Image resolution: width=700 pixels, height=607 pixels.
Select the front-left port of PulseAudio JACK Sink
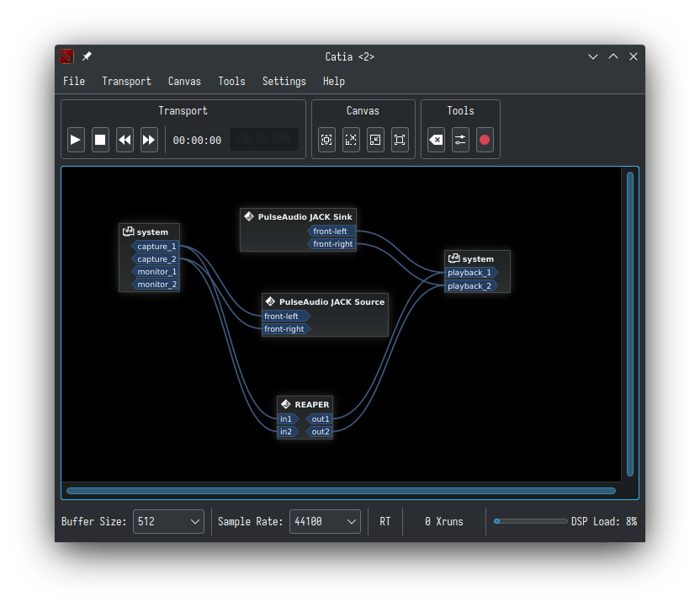331,231
